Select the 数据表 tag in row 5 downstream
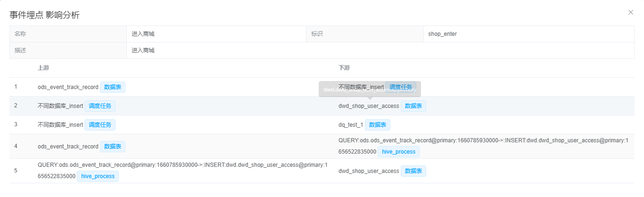 pos(413,171)
